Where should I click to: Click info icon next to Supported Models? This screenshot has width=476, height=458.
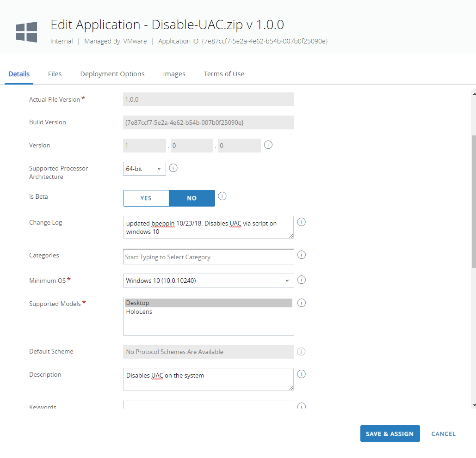tap(301, 303)
